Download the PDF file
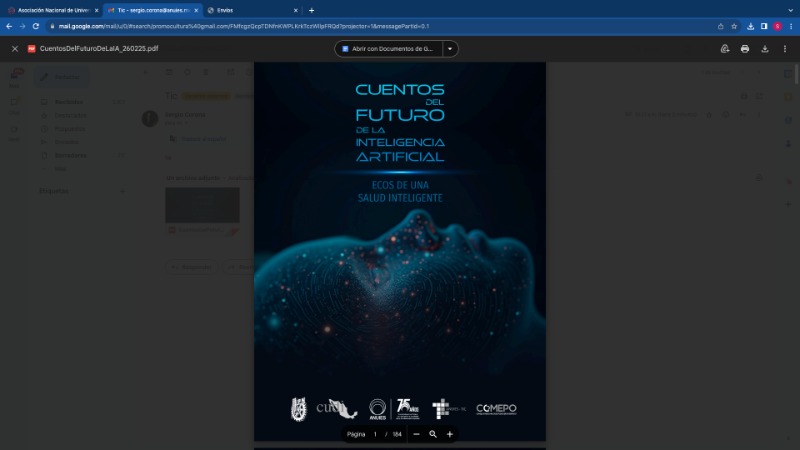The image size is (800, 450). 765,48
